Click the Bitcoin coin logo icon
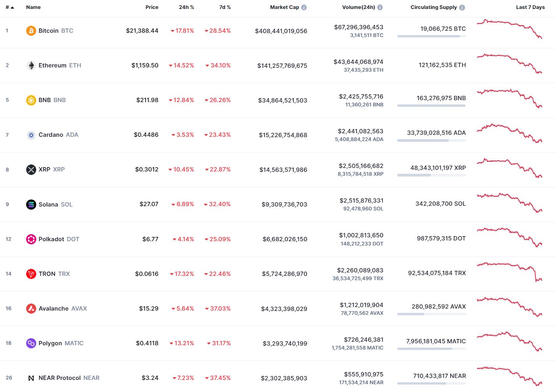This screenshot has height=392, width=556. (x=31, y=31)
